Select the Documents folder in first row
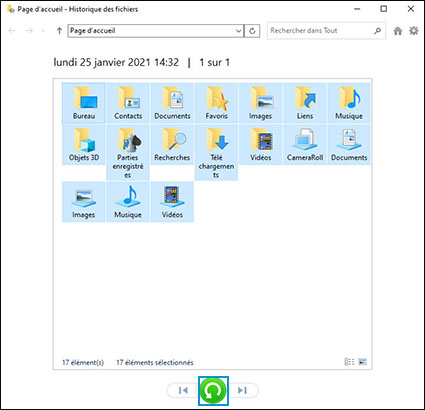The width and height of the screenshot is (425, 410). pos(172,103)
